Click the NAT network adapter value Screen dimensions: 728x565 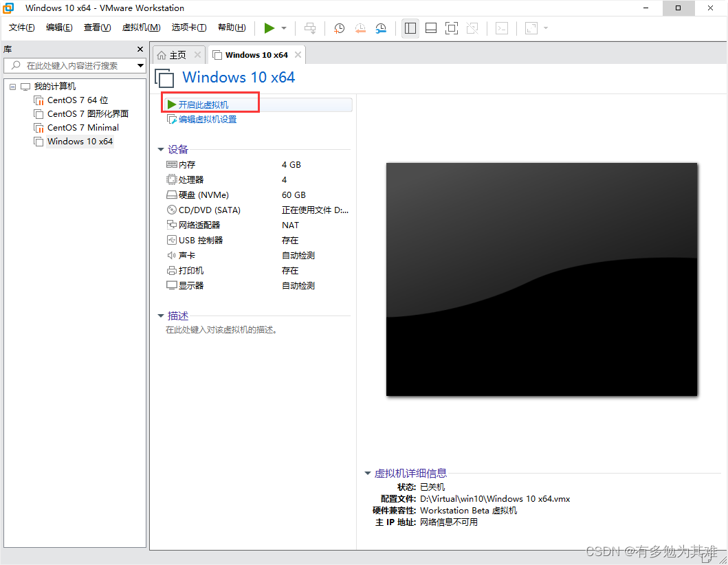[290, 225]
